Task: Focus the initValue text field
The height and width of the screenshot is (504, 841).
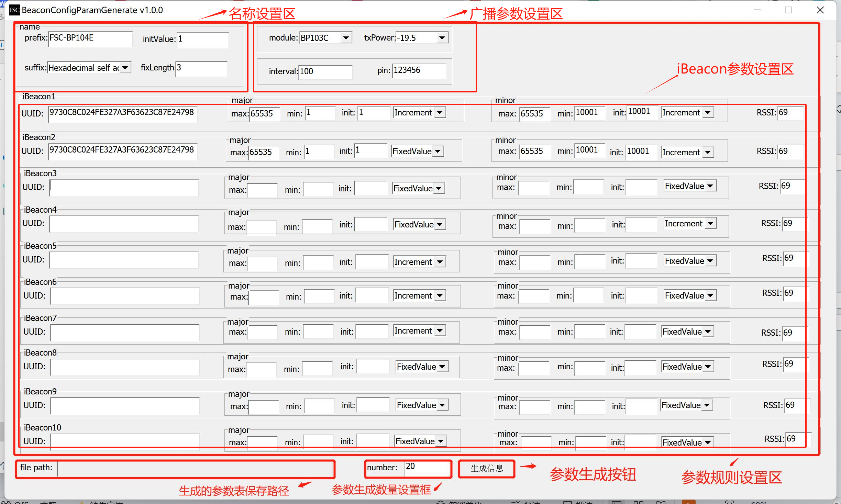Action: click(202, 40)
